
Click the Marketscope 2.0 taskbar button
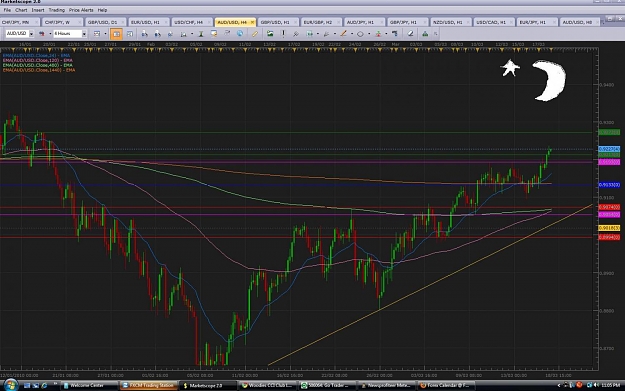(208, 385)
